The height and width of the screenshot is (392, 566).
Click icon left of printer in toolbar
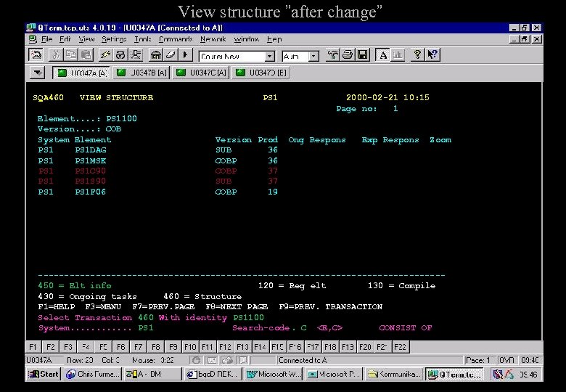coord(332,55)
